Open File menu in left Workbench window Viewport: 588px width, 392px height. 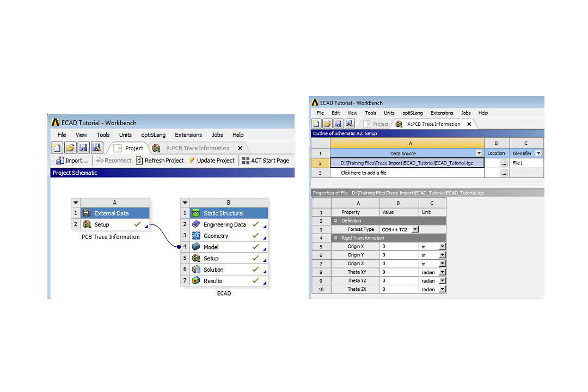tap(62, 134)
